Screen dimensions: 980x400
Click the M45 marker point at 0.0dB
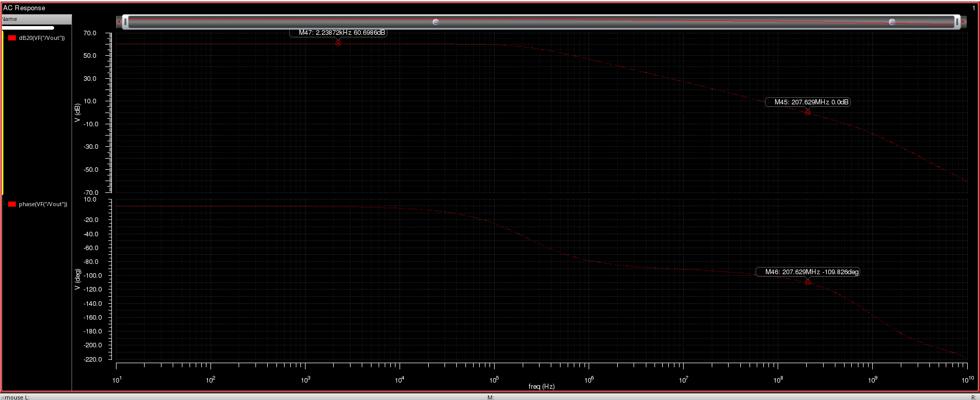click(807, 113)
